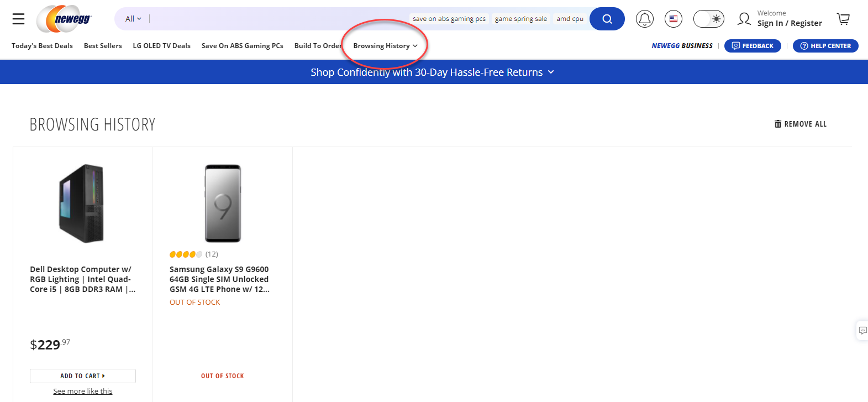The image size is (868, 402).
Task: Open Best Sellers page
Action: 103,46
